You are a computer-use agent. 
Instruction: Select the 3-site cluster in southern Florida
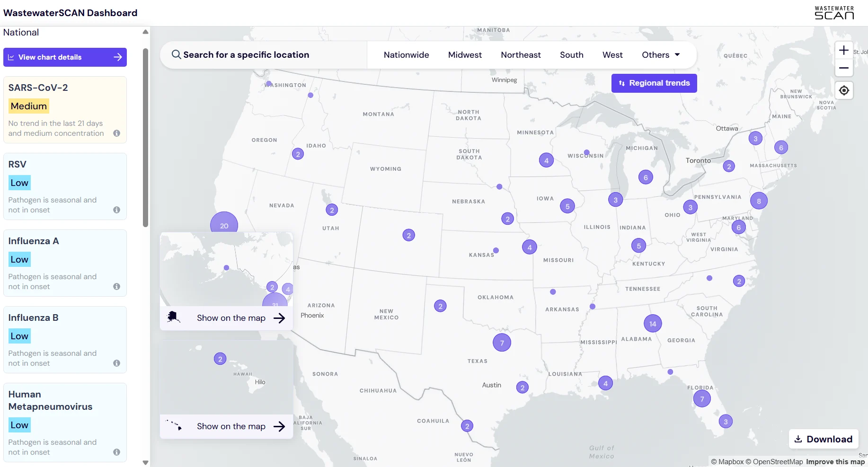point(726,422)
